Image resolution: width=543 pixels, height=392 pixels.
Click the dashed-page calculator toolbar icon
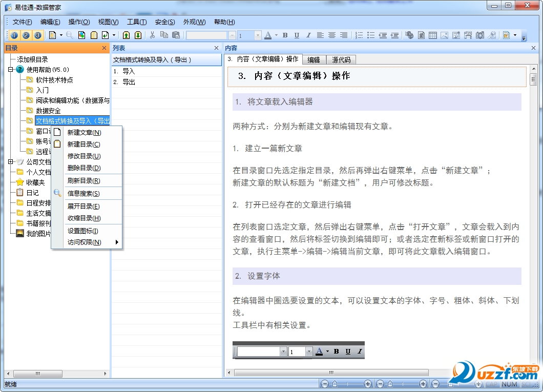(468, 35)
